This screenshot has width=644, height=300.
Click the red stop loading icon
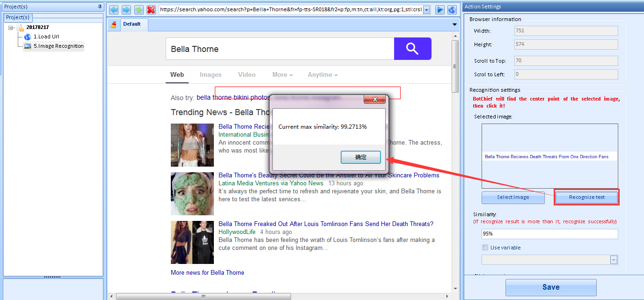pyautogui.click(x=151, y=10)
